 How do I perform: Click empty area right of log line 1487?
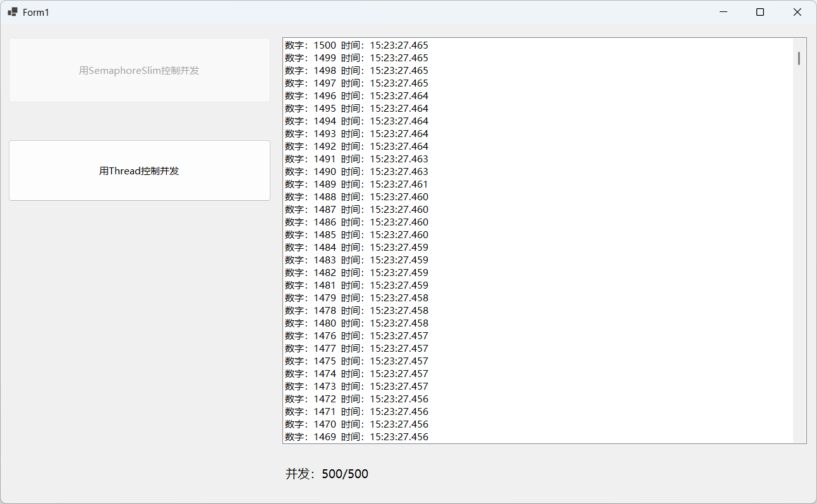pyautogui.click(x=600, y=210)
